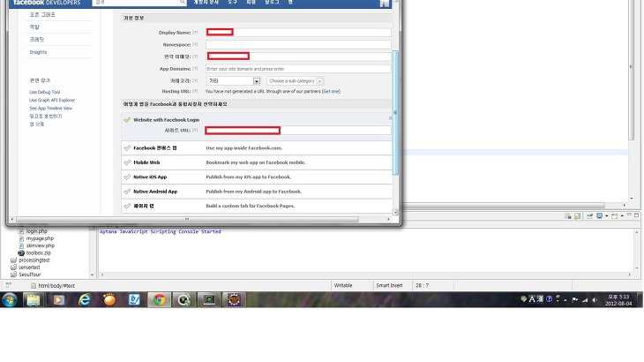
Task: Open help tooltip beside App Domains
Action: [x=195, y=69]
